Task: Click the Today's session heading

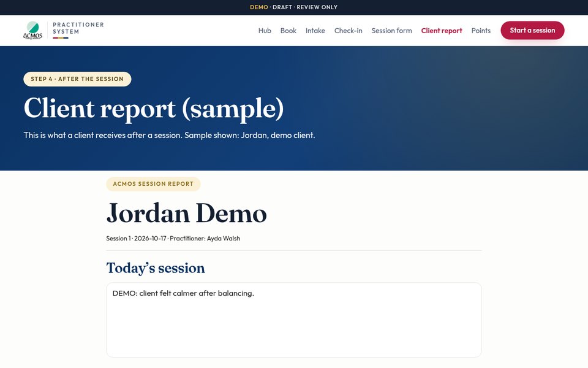Action: point(155,268)
